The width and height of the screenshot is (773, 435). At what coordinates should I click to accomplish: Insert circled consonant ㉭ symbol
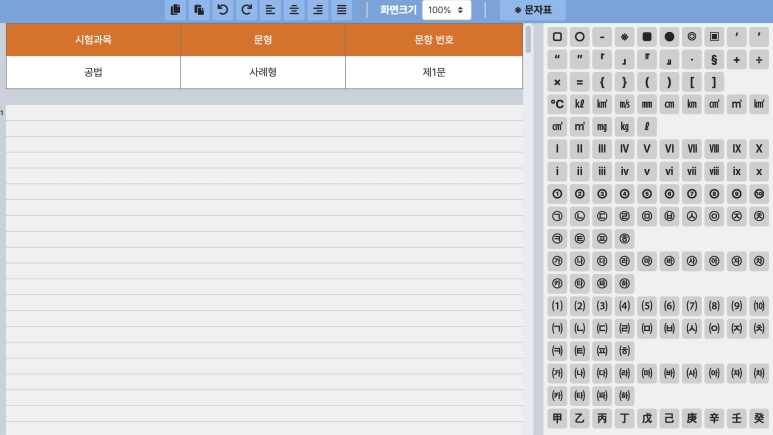625,239
